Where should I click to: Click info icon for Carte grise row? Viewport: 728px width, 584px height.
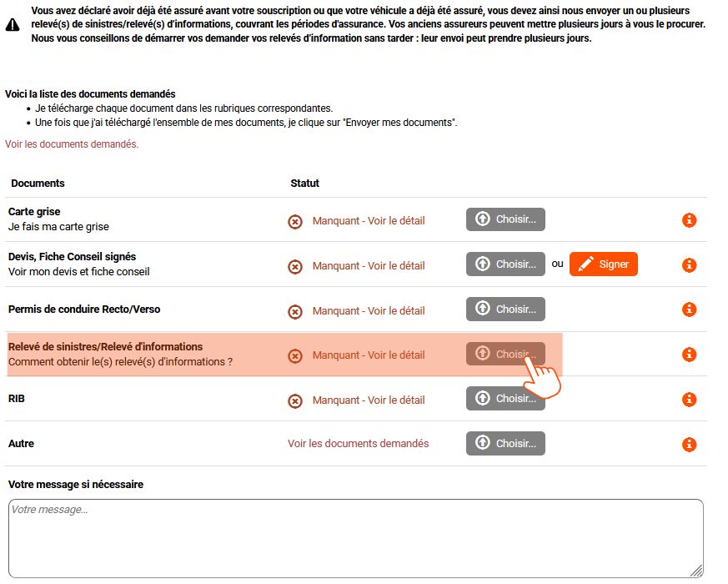[689, 220]
